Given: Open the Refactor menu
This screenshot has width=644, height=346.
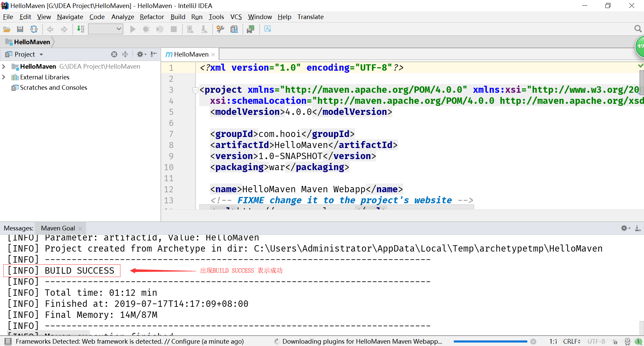Looking at the screenshot, I should (152, 17).
